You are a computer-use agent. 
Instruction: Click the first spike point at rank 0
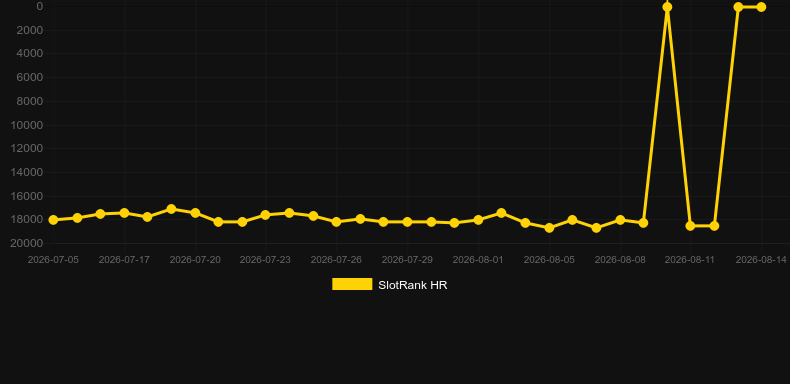click(x=667, y=7)
